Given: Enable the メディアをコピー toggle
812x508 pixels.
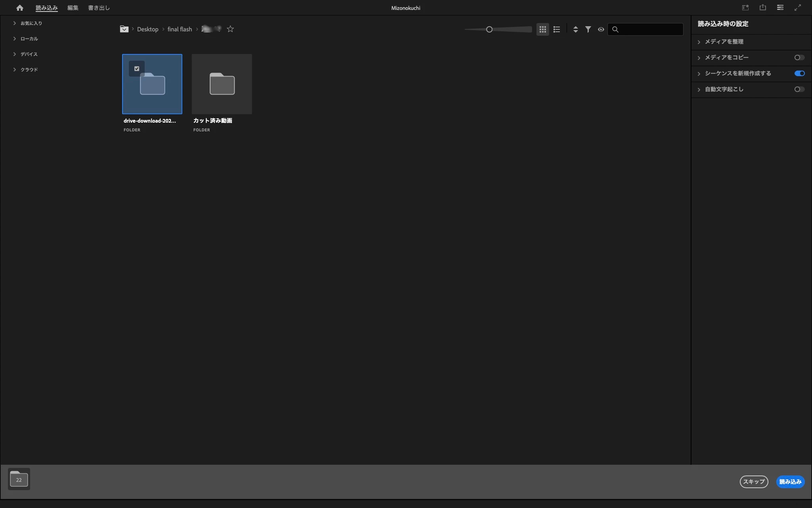Looking at the screenshot, I should tap(799, 58).
